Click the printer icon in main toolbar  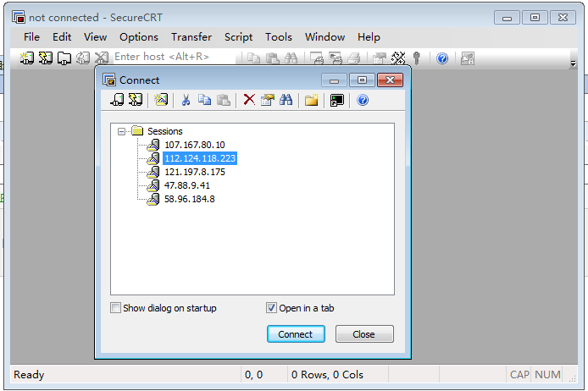353,58
